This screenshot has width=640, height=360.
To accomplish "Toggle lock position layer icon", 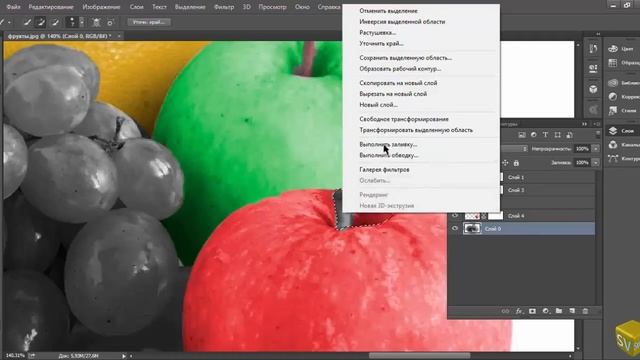I will (505, 163).
